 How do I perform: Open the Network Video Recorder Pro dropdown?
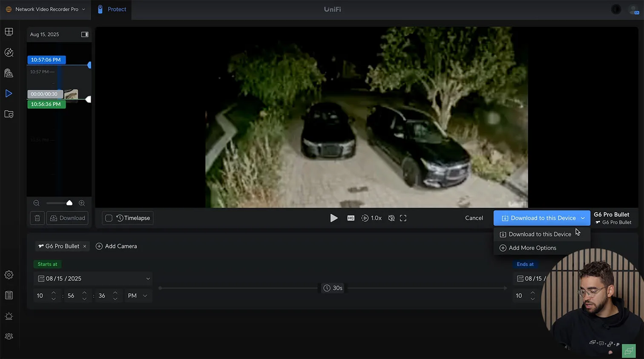pyautogui.click(x=46, y=9)
